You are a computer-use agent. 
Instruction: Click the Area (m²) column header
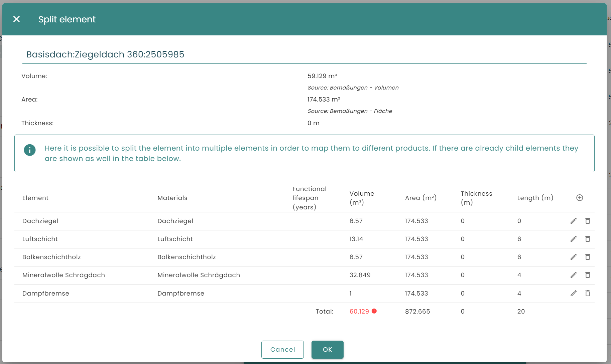pyautogui.click(x=421, y=198)
